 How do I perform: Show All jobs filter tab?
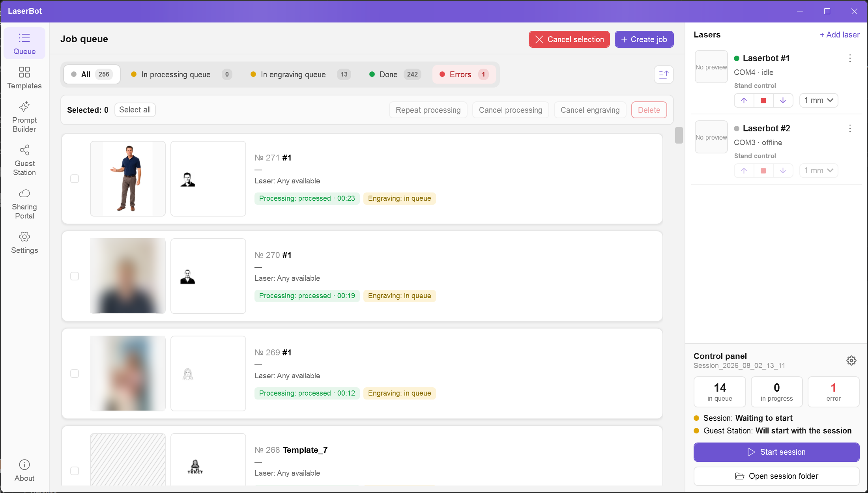coord(92,75)
